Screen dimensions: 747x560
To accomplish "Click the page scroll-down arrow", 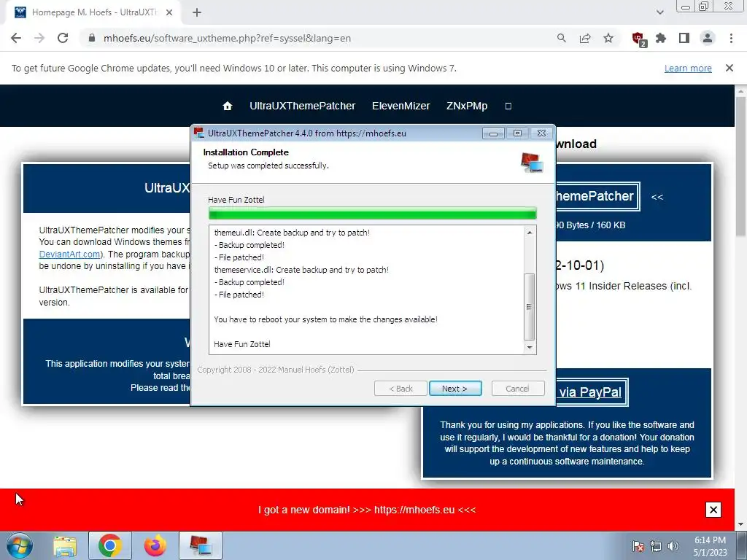I will click(741, 525).
